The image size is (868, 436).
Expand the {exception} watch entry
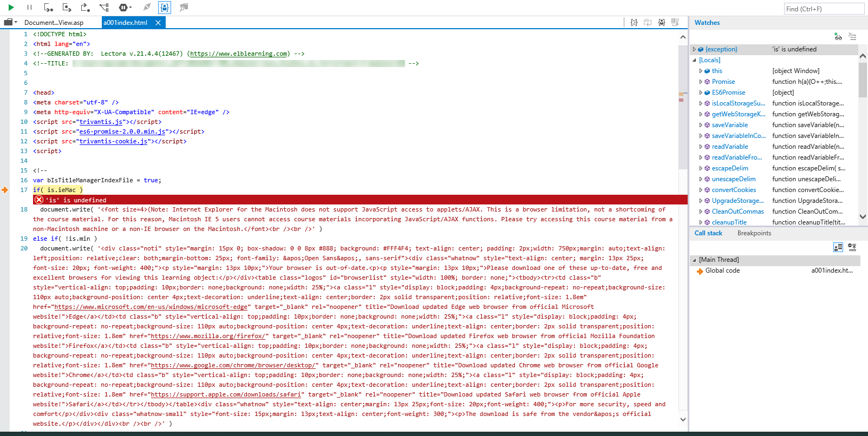pos(694,49)
